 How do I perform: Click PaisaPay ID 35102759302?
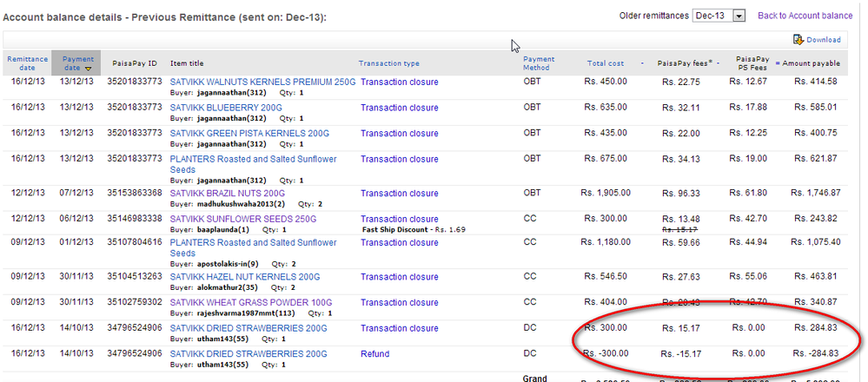pos(135,303)
